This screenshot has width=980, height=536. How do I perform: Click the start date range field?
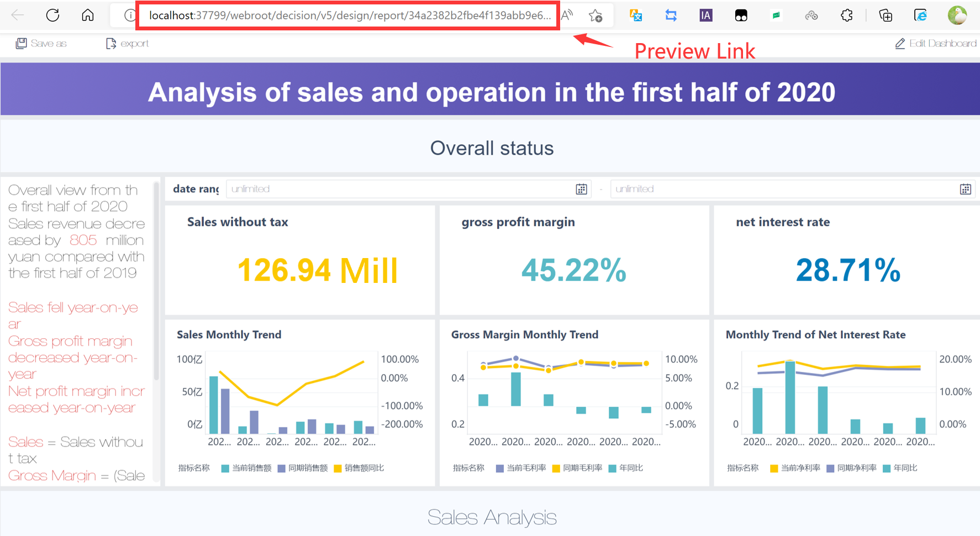[408, 189]
